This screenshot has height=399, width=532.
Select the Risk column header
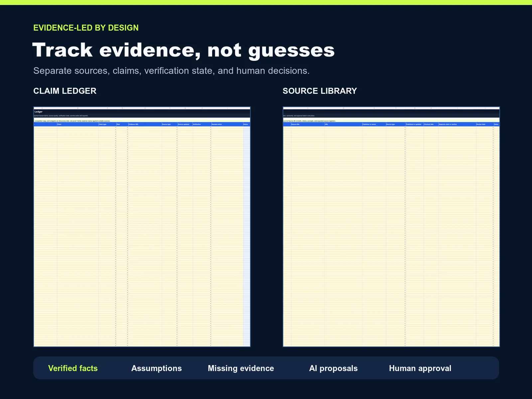pyautogui.click(x=122, y=124)
